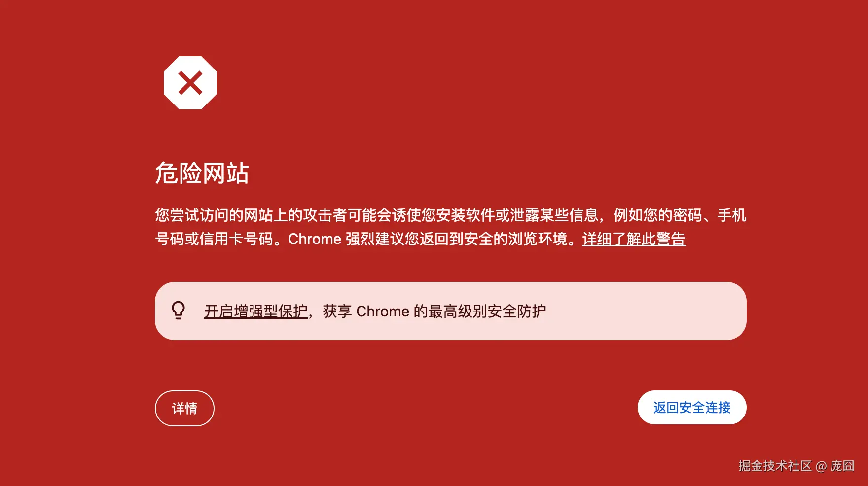The image size is (868, 486).
Task: Click the white octagon warning icon
Action: (190, 83)
